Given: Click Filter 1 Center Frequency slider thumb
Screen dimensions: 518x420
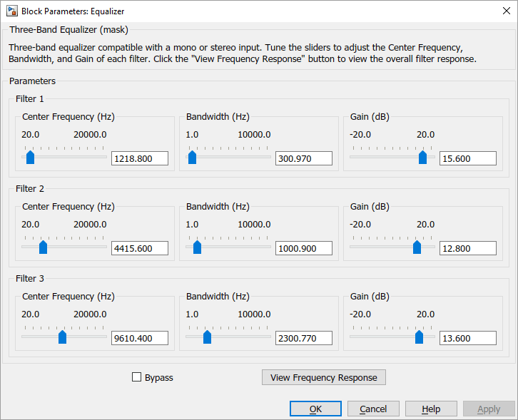Looking at the screenshot, I should tap(30, 158).
